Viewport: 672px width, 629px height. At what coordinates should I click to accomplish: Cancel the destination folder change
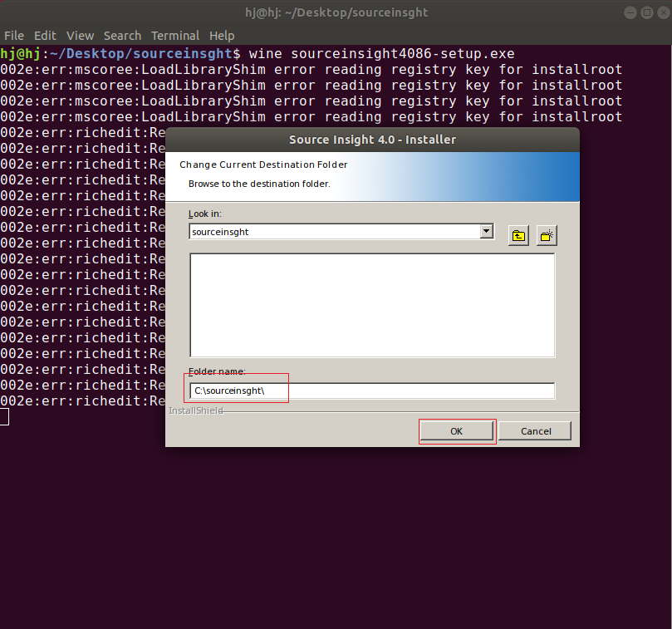click(534, 430)
